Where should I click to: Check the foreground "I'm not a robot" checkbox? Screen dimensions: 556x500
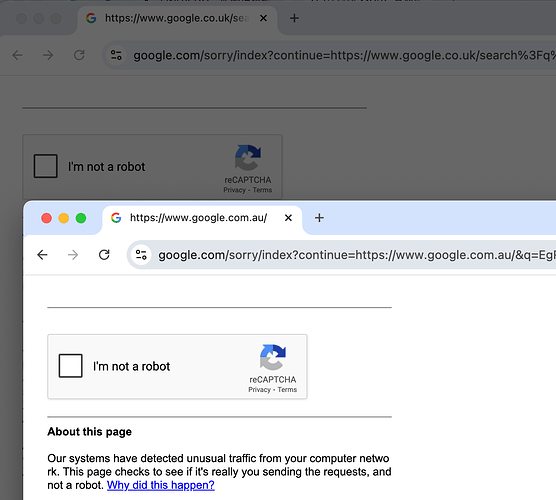pyautogui.click(x=70, y=366)
